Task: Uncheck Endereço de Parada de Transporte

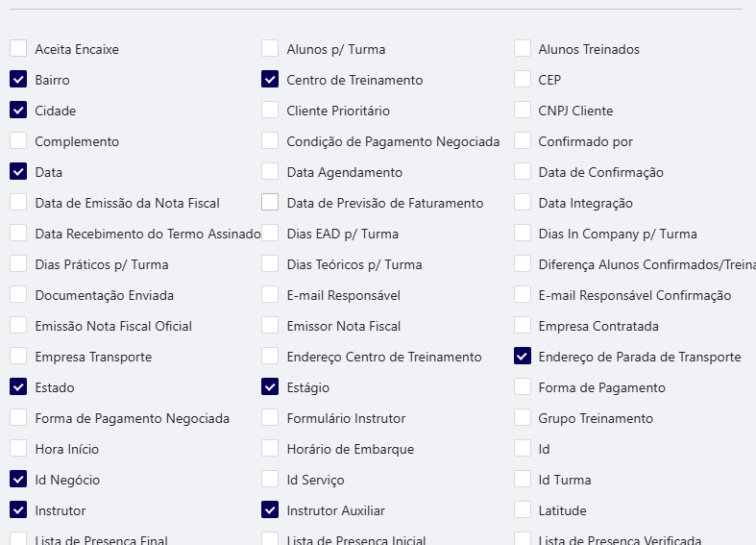Action: [522, 357]
